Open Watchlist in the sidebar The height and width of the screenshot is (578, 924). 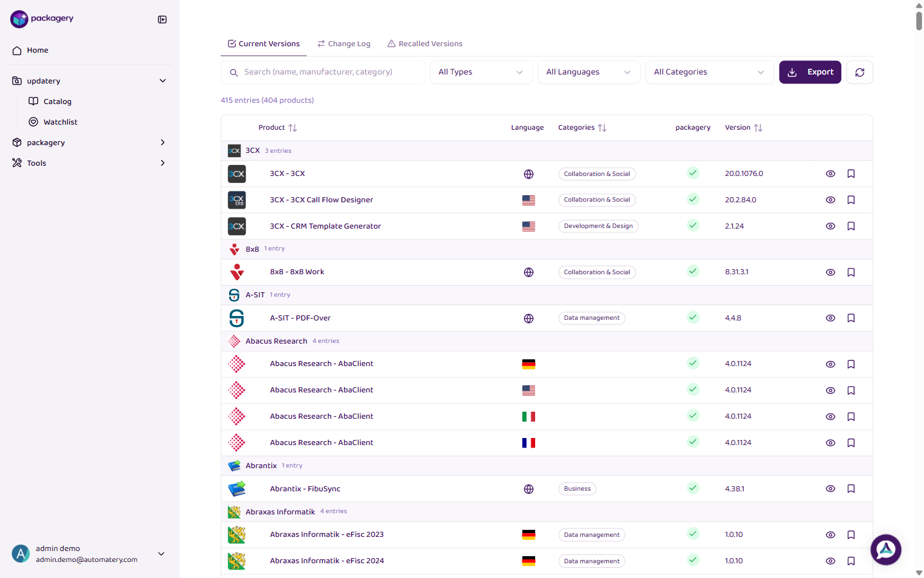[x=60, y=122]
